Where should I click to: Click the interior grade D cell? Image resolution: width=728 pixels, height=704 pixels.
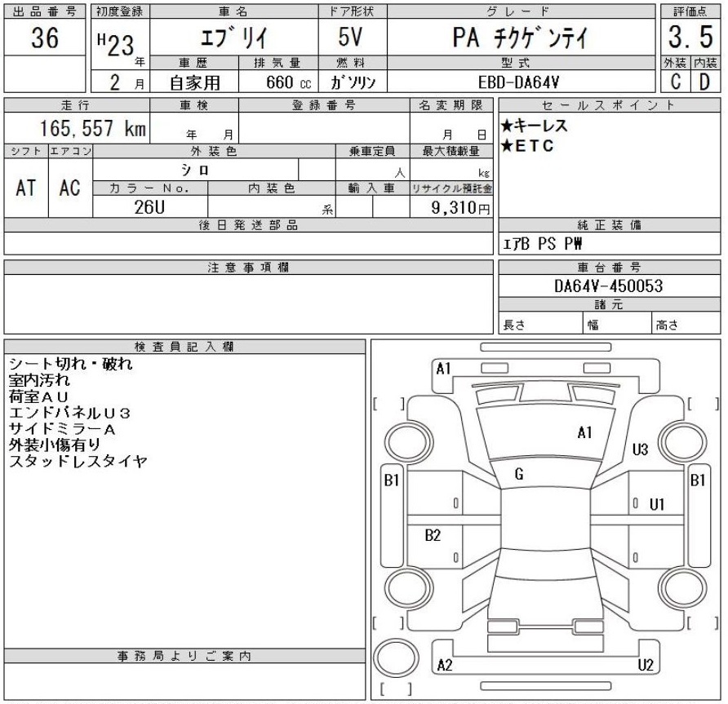pyautogui.click(x=706, y=83)
